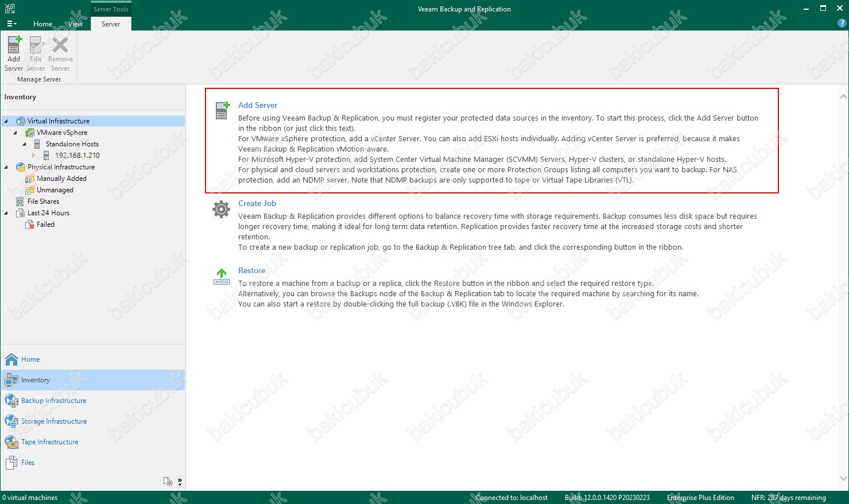Open the help question mark icon
Viewport: 849px width, 504px height.
coord(842,23)
